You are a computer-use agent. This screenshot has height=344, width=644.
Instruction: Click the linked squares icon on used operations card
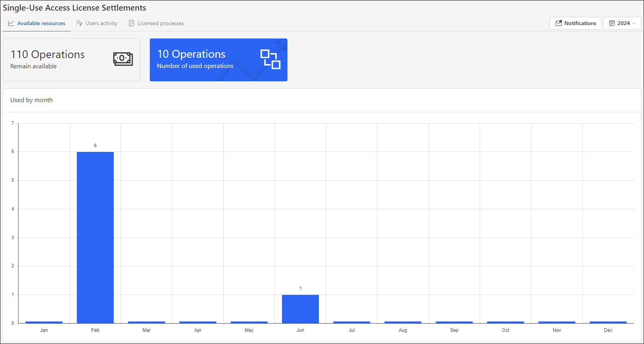270,59
